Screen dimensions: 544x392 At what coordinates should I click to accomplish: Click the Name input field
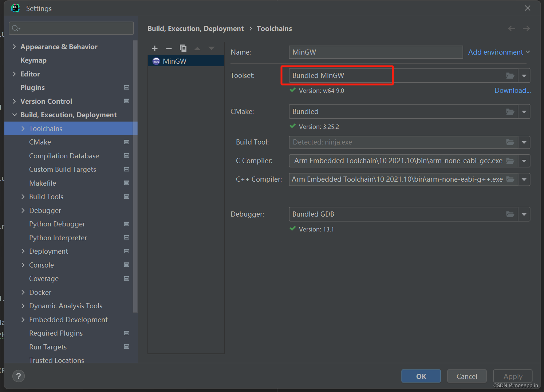point(376,52)
